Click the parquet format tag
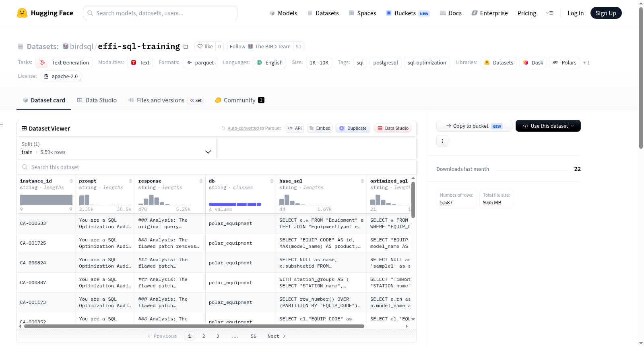 tap(200, 62)
